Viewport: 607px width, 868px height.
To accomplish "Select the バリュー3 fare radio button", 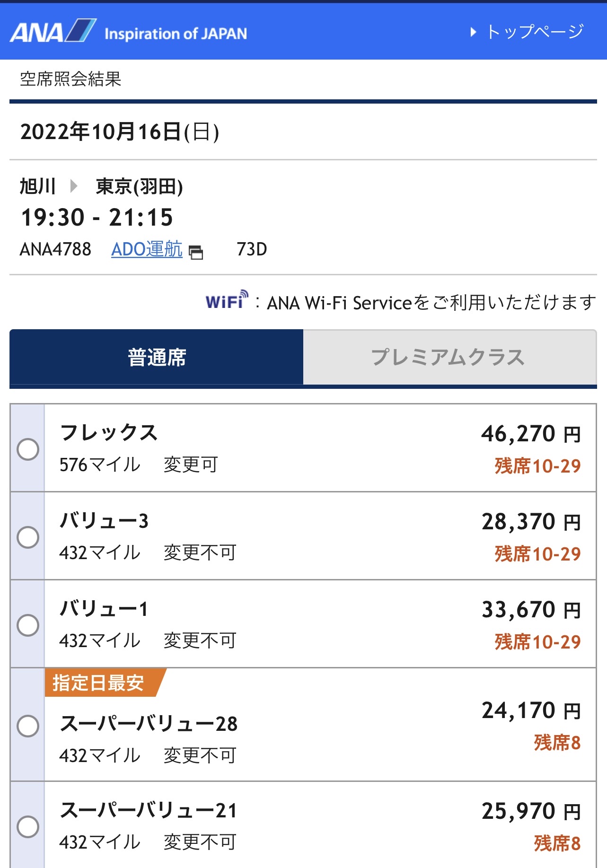I will (x=28, y=537).
